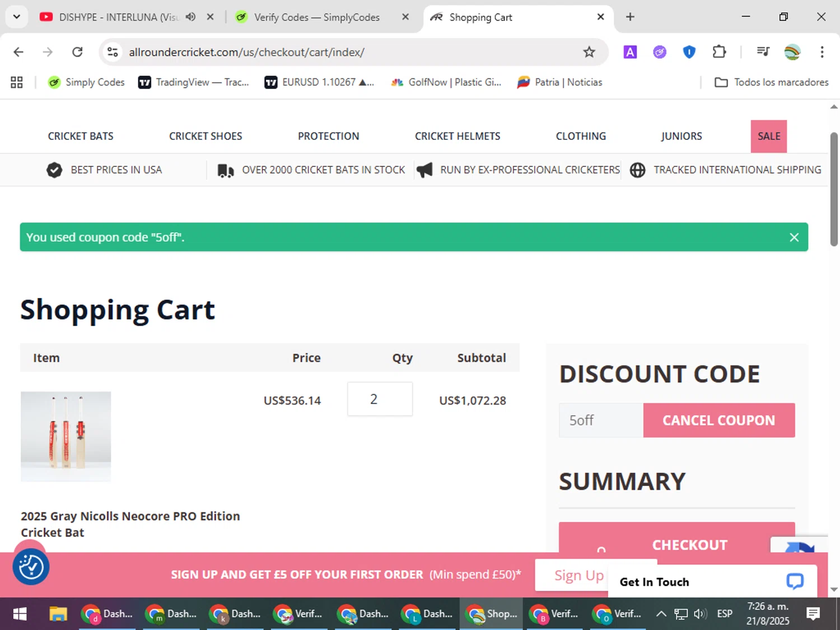
Task: Click the Best Prices in USA checkmark icon
Action: [54, 170]
